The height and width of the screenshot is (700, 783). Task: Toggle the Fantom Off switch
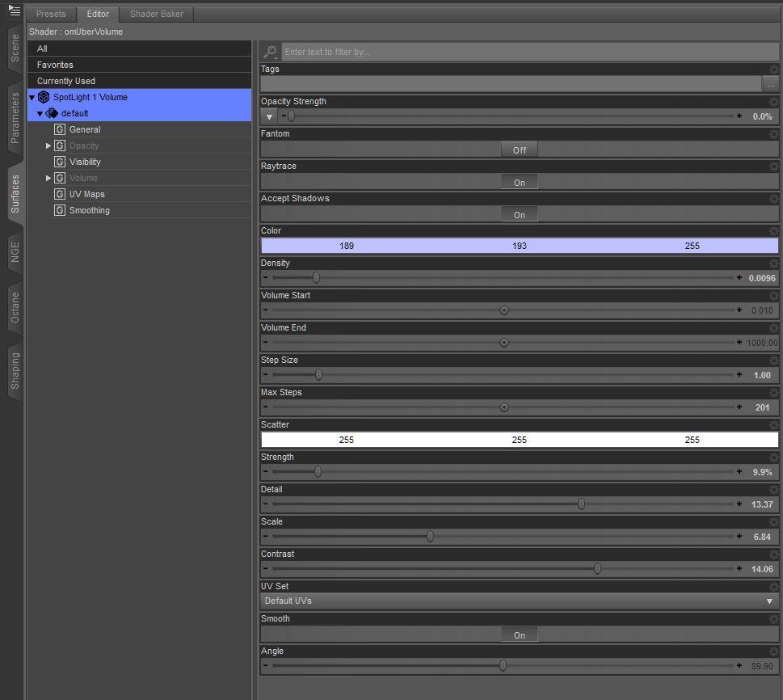520,150
